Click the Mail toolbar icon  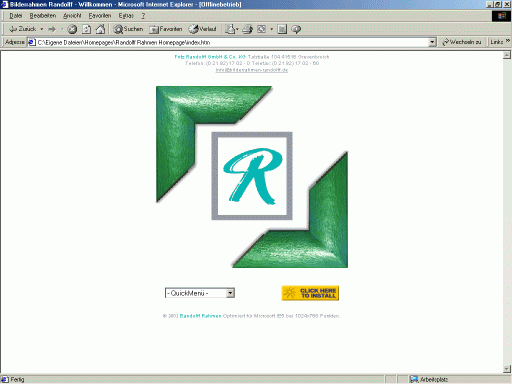tap(231, 29)
